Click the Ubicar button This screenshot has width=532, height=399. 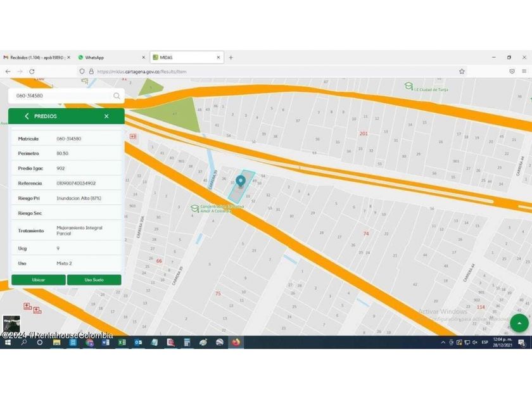39,280
